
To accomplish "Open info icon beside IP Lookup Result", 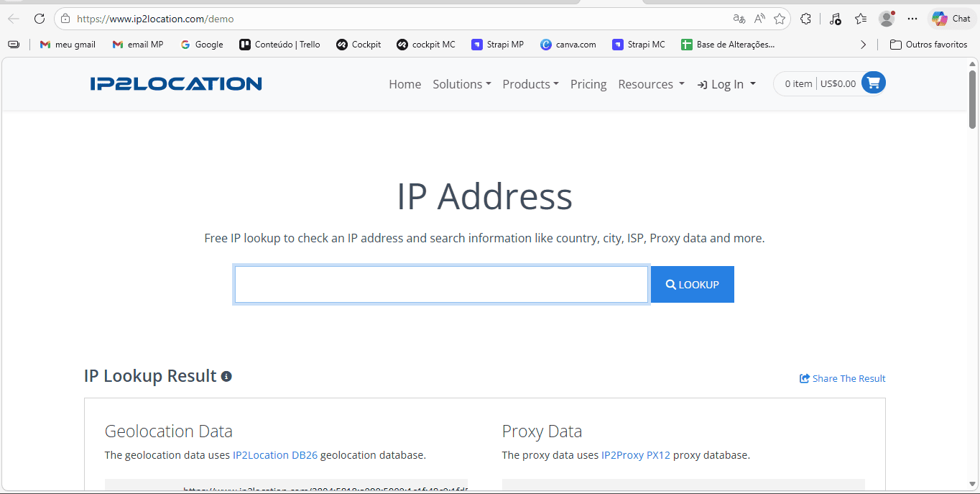I will point(226,376).
